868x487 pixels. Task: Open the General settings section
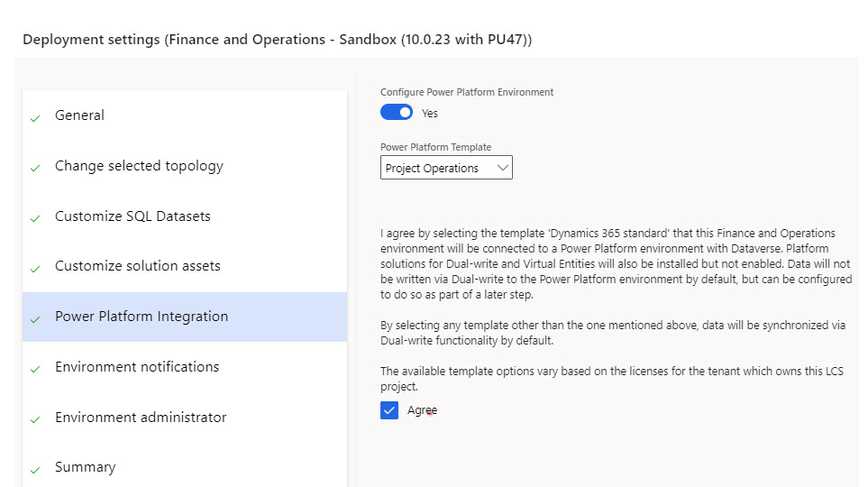click(79, 115)
